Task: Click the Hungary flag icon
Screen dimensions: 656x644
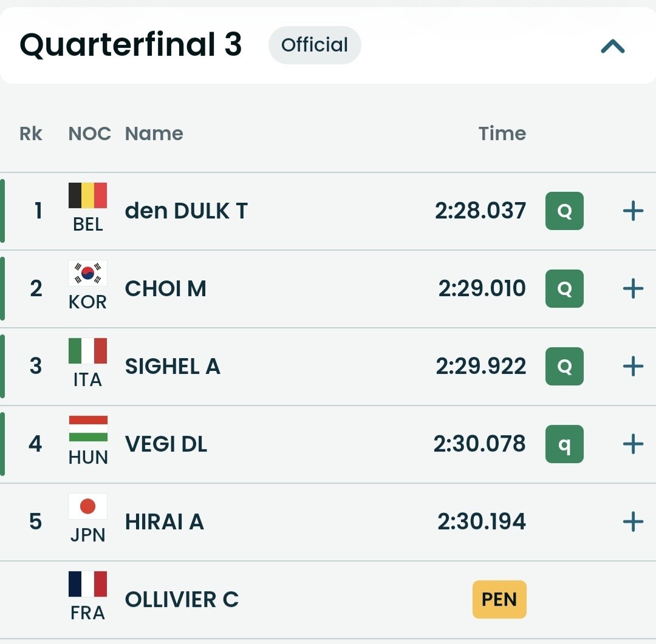Action: coord(87,429)
